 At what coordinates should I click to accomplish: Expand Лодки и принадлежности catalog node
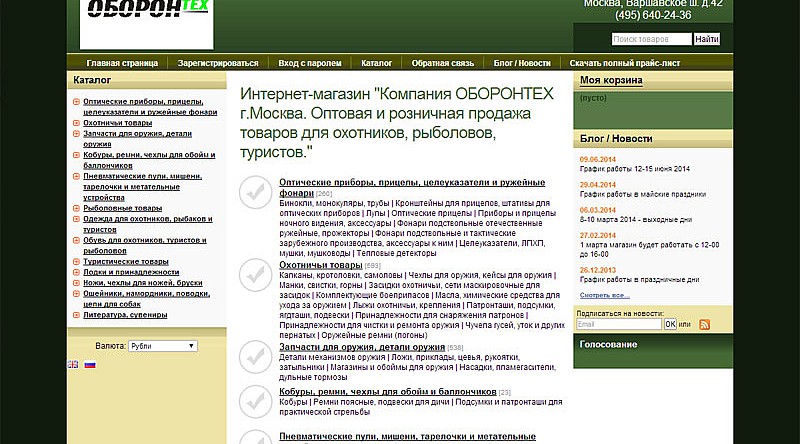[x=77, y=272]
